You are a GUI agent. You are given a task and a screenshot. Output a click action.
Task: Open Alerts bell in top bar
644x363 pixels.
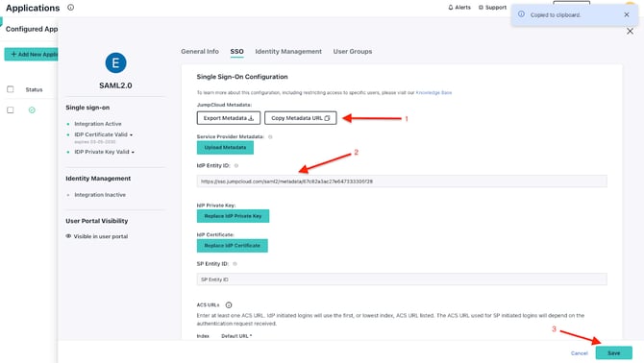(459, 8)
